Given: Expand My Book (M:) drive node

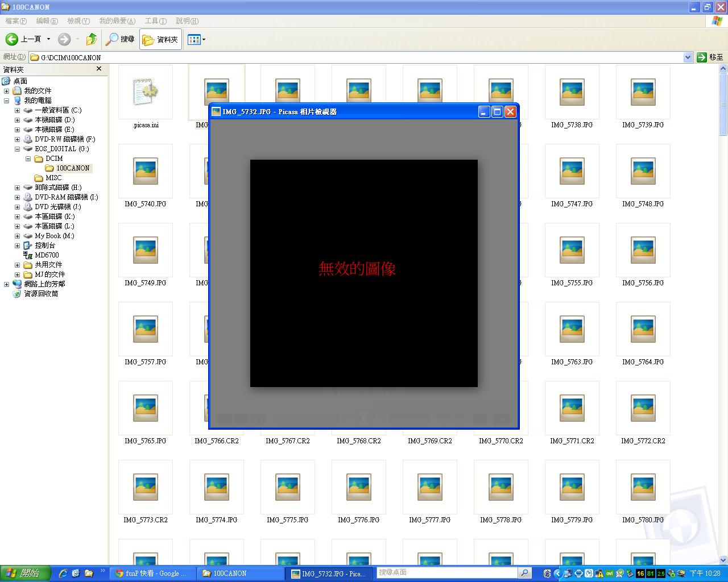Looking at the screenshot, I should tap(17, 236).
